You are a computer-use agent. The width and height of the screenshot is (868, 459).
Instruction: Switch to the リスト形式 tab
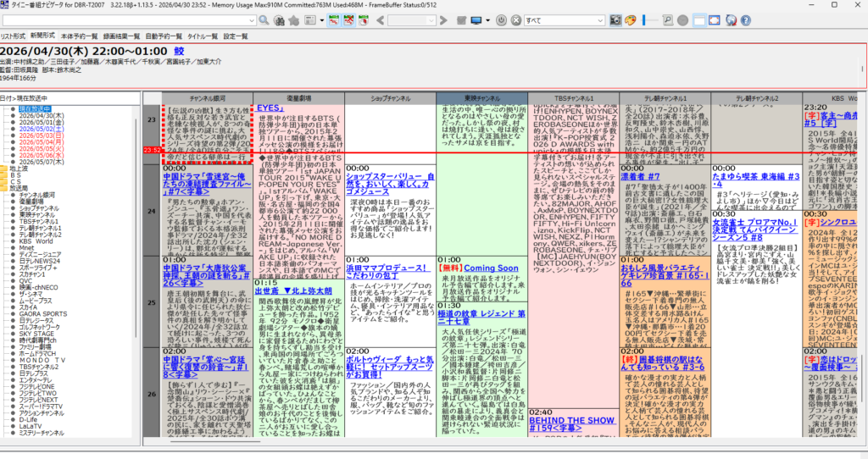[x=13, y=36]
